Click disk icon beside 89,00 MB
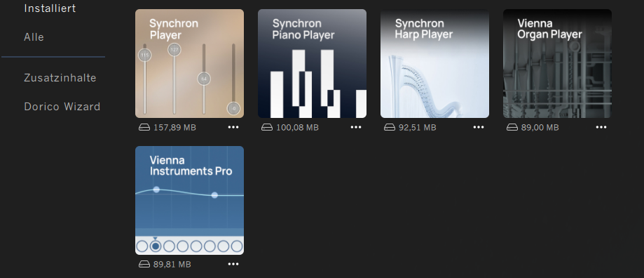This screenshot has width=644, height=278. coord(512,128)
